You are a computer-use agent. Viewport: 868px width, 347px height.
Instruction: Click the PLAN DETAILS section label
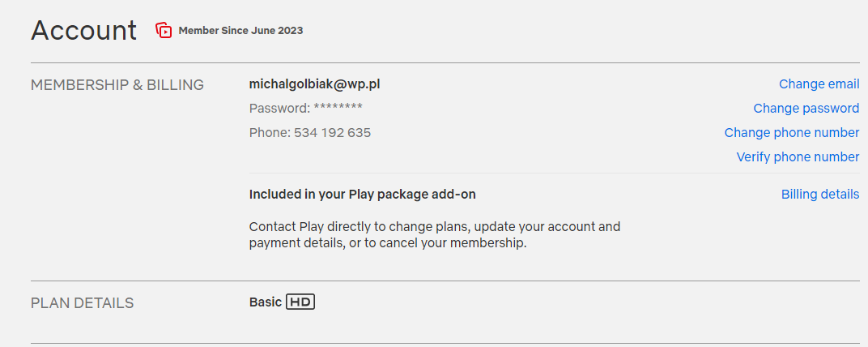pos(83,303)
